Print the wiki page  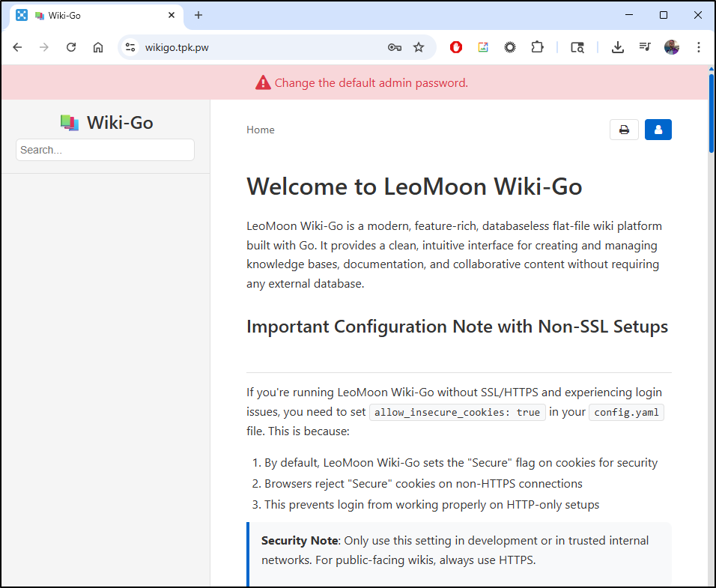click(624, 130)
